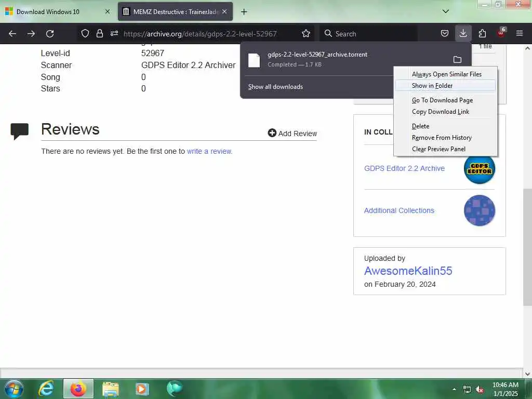Click the archive.org URL address bar
The image size is (532, 399).
click(200, 34)
